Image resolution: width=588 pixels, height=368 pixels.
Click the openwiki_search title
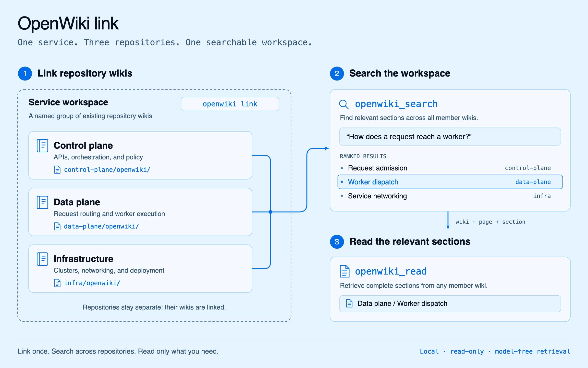click(x=396, y=104)
